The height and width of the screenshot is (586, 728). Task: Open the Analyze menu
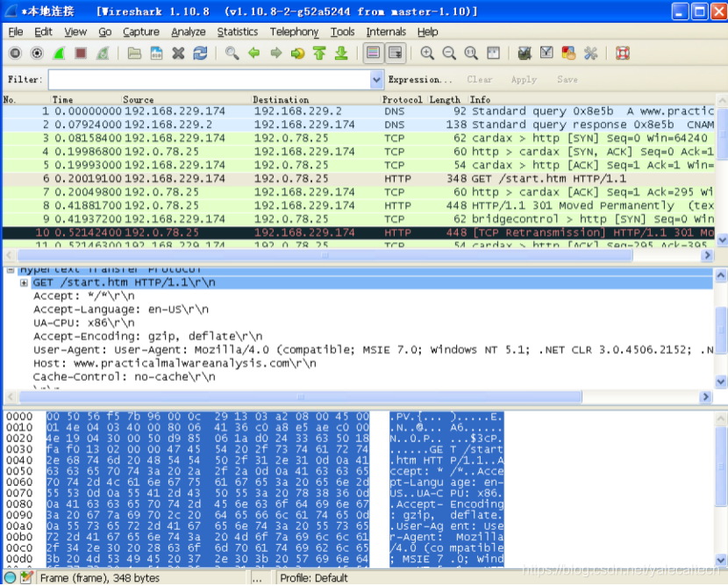189,32
